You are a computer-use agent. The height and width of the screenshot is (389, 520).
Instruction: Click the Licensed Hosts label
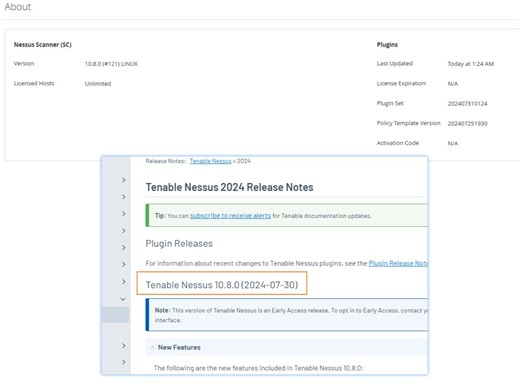click(34, 84)
